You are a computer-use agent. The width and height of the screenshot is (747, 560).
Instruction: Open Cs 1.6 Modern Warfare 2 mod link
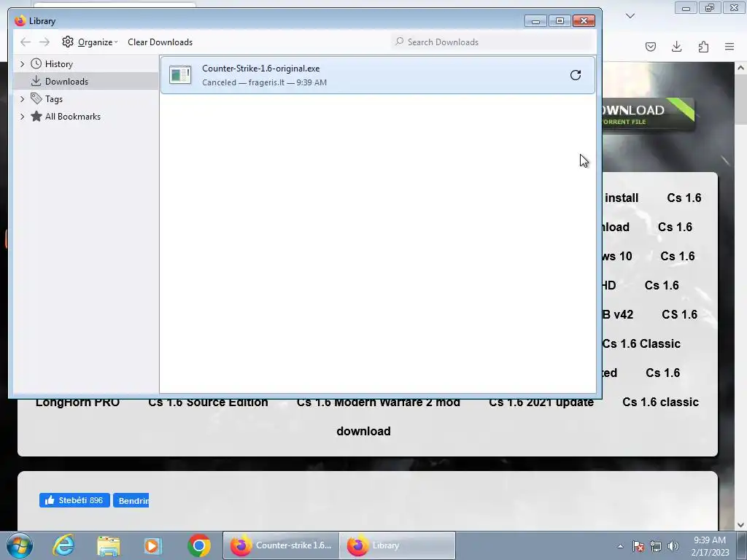coord(379,402)
